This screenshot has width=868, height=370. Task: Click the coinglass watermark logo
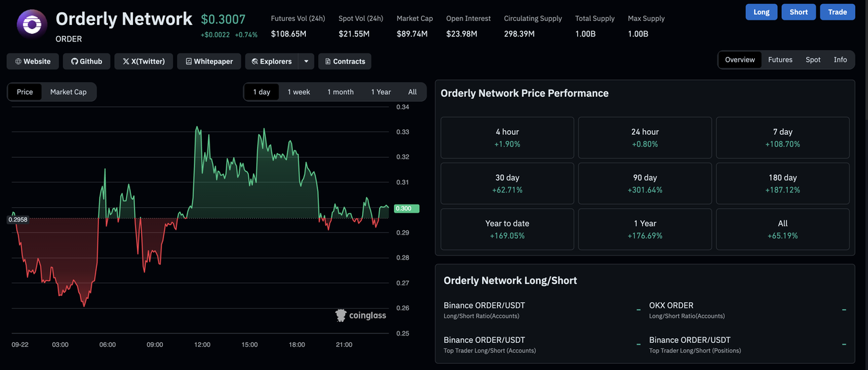coord(361,315)
